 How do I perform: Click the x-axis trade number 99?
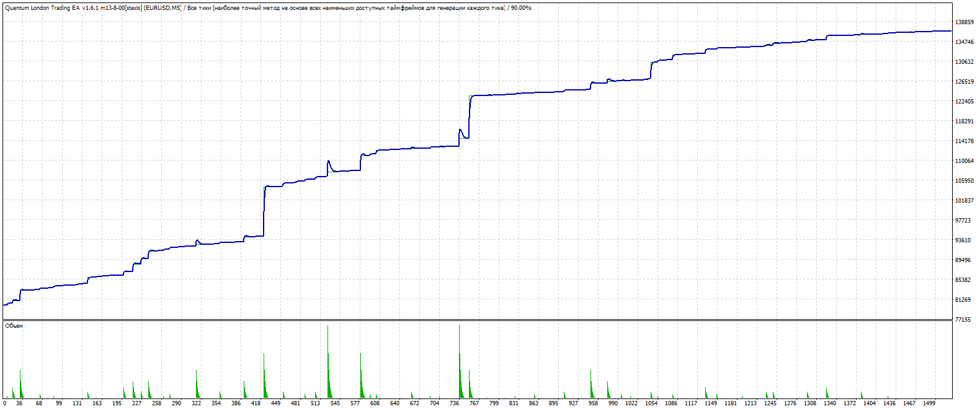pos(59,403)
